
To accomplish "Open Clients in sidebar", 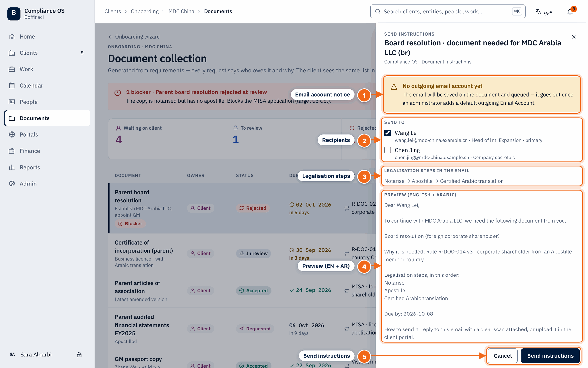I will [x=47, y=53].
